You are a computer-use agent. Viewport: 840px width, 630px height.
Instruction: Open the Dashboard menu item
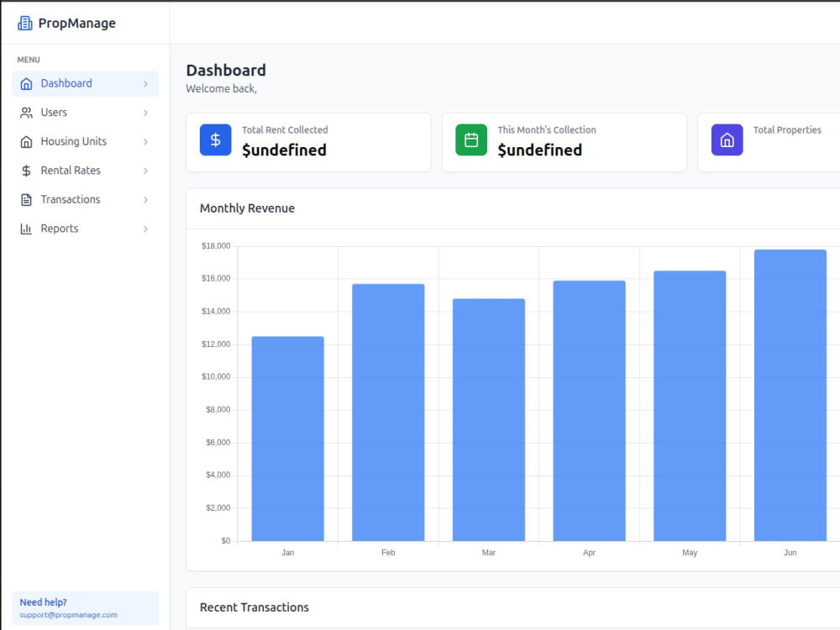pos(85,83)
